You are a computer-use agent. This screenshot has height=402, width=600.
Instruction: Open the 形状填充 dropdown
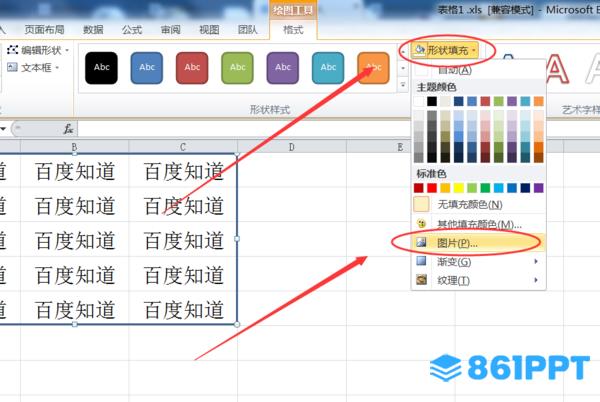pyautogui.click(x=445, y=50)
